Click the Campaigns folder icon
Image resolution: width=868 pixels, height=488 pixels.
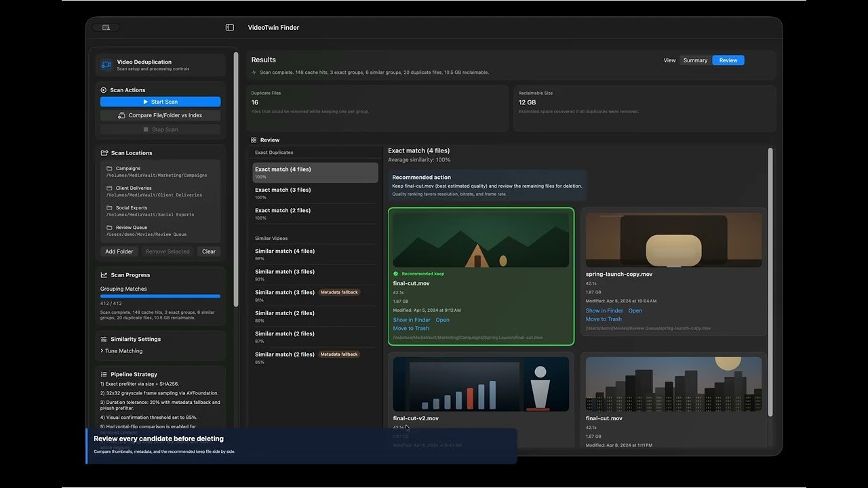pos(109,168)
